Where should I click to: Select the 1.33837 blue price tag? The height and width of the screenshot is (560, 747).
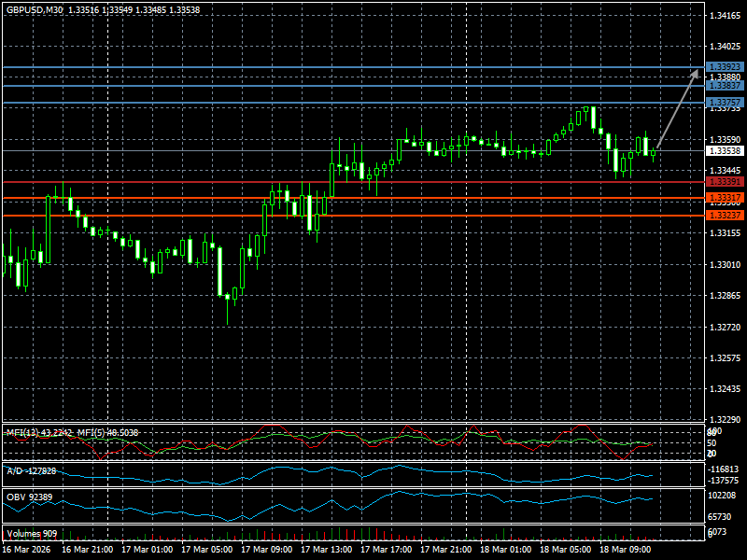coord(725,85)
